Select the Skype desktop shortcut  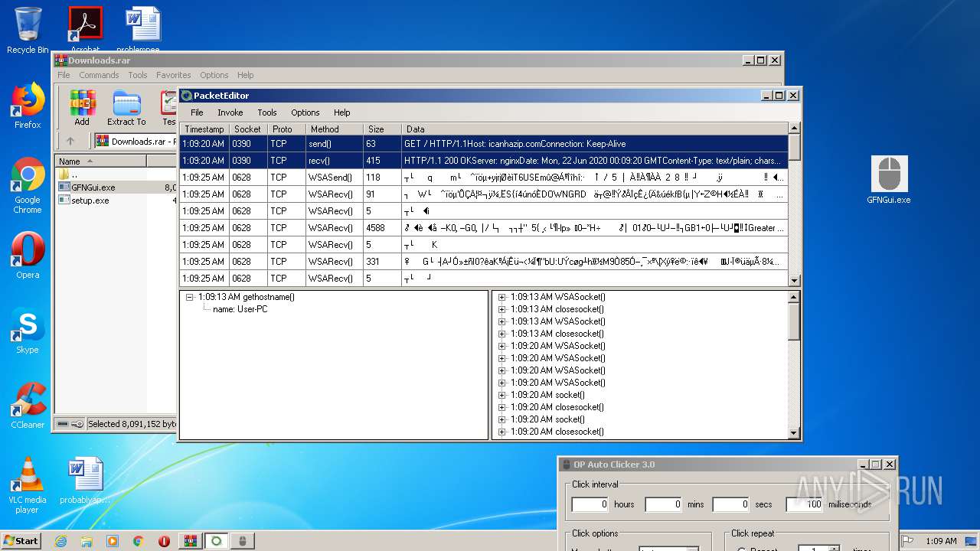click(x=28, y=331)
